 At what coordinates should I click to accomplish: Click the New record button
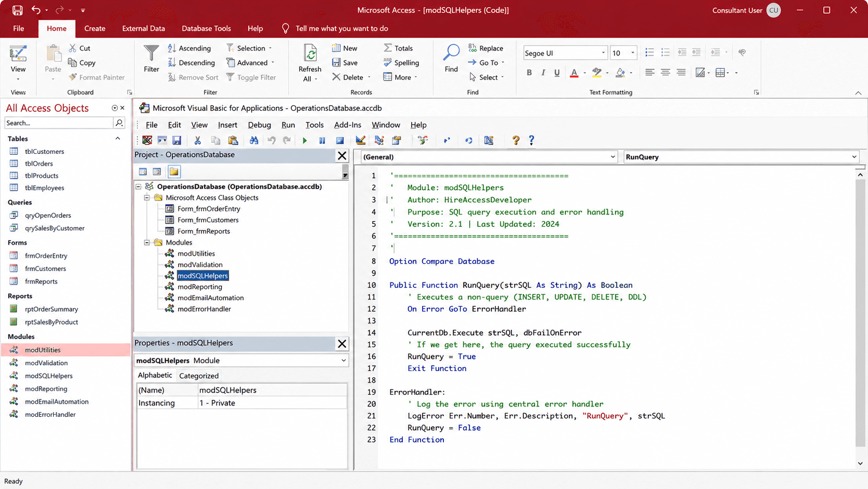pos(345,48)
